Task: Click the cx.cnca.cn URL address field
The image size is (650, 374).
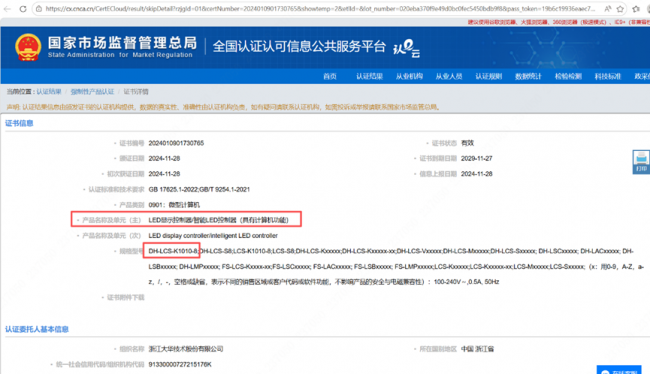Action: click(x=320, y=9)
